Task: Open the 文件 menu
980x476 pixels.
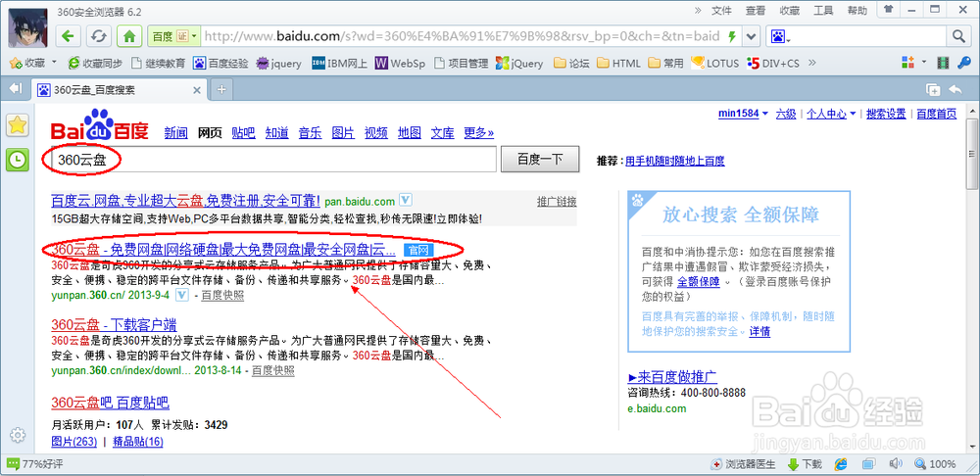Action: click(x=721, y=11)
